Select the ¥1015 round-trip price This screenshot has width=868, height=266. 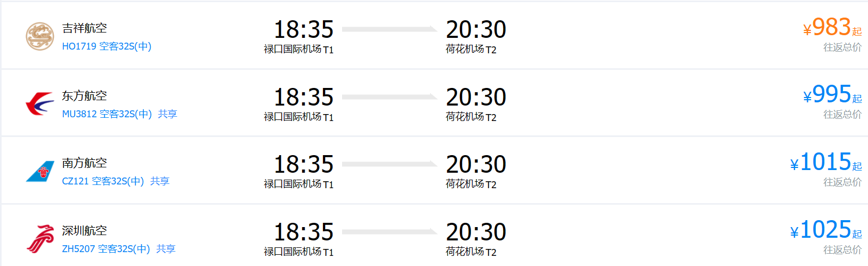[825, 163]
